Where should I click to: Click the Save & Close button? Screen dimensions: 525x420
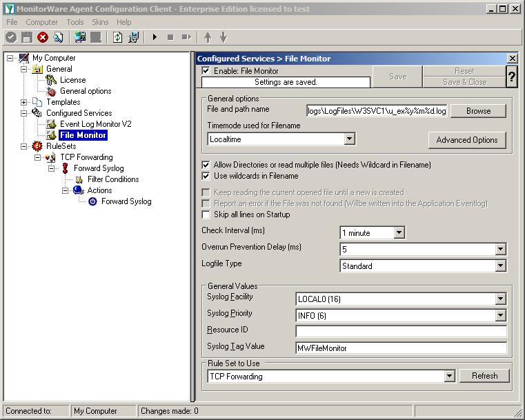pos(464,82)
